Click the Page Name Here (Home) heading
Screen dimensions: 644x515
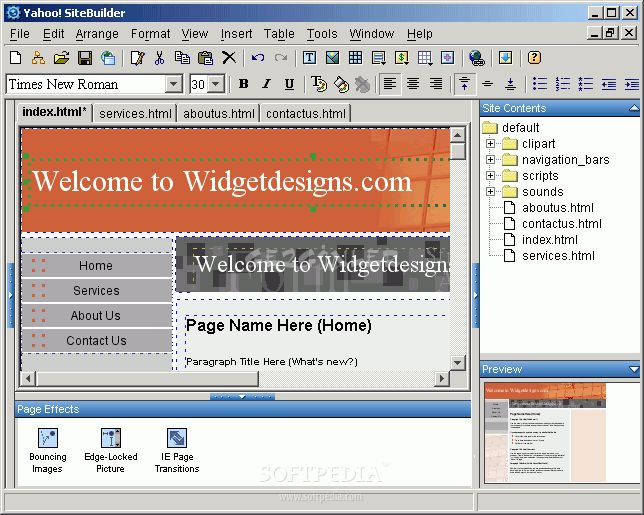click(x=278, y=326)
